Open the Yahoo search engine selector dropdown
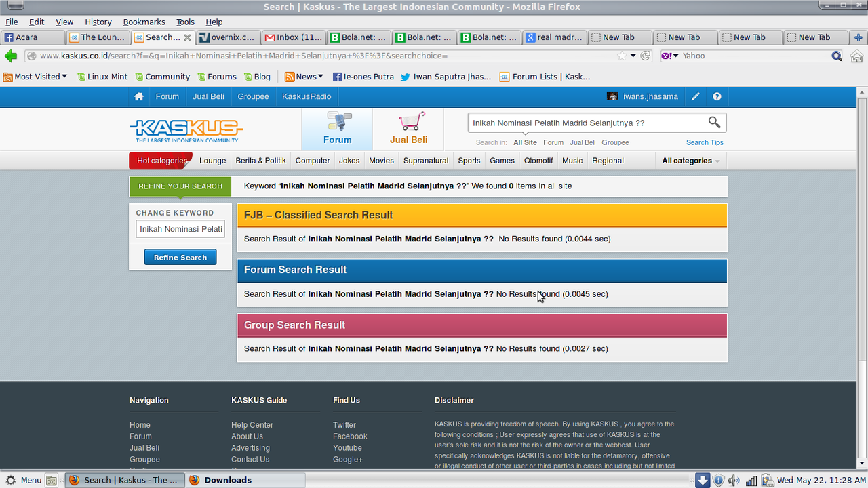868x488 pixels. (669, 56)
